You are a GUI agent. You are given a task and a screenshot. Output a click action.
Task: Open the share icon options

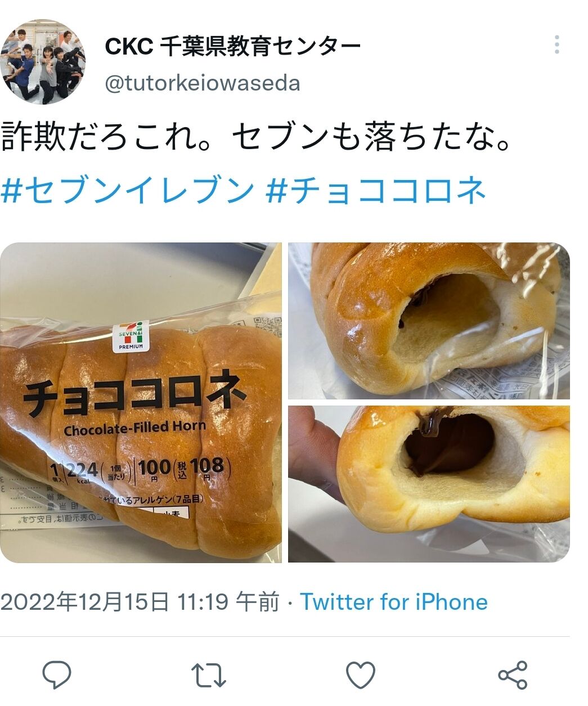[513, 674]
